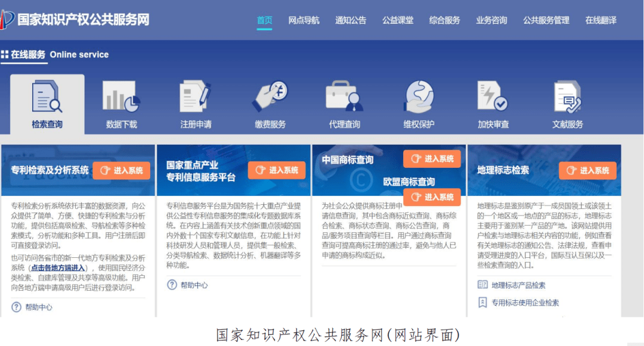The height and width of the screenshot is (346, 644).
Task: Click the 欧盟商标查询 heading
Action: pyautogui.click(x=408, y=182)
